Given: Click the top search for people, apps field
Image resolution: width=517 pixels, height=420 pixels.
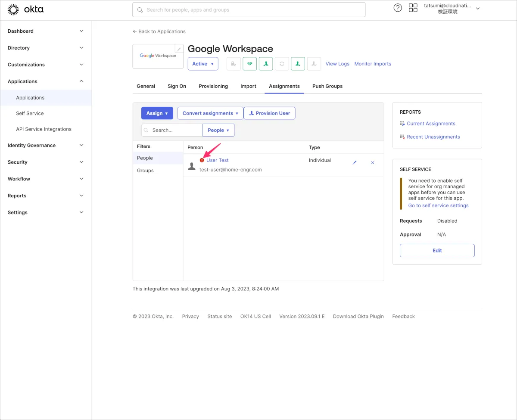Looking at the screenshot, I should 249,10.
